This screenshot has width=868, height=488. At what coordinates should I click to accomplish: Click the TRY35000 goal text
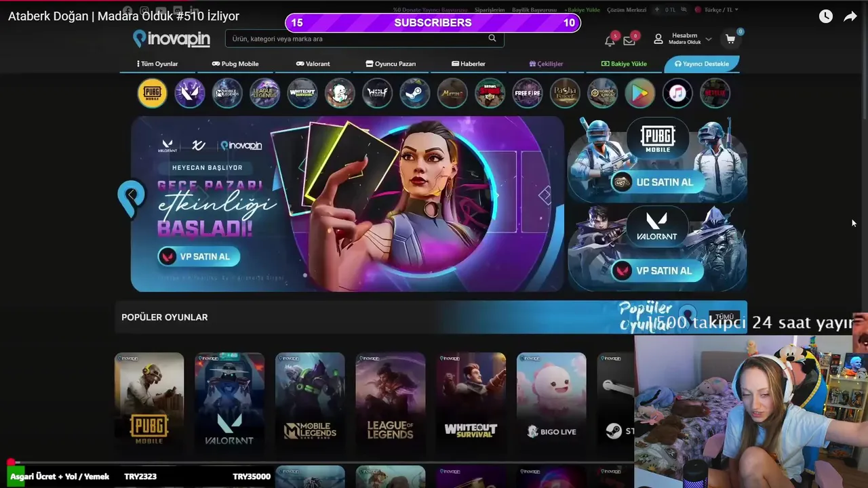(x=252, y=476)
